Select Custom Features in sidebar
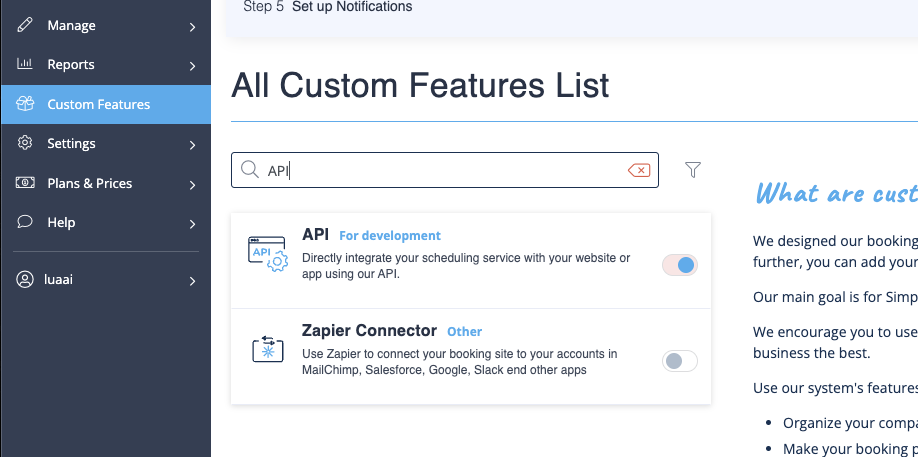918x457 pixels. [106, 104]
